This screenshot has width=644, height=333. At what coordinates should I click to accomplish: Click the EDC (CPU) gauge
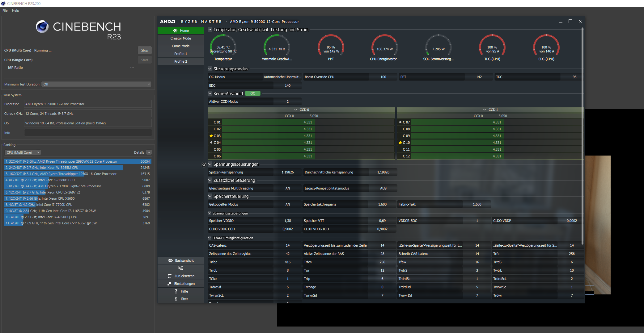(x=546, y=45)
